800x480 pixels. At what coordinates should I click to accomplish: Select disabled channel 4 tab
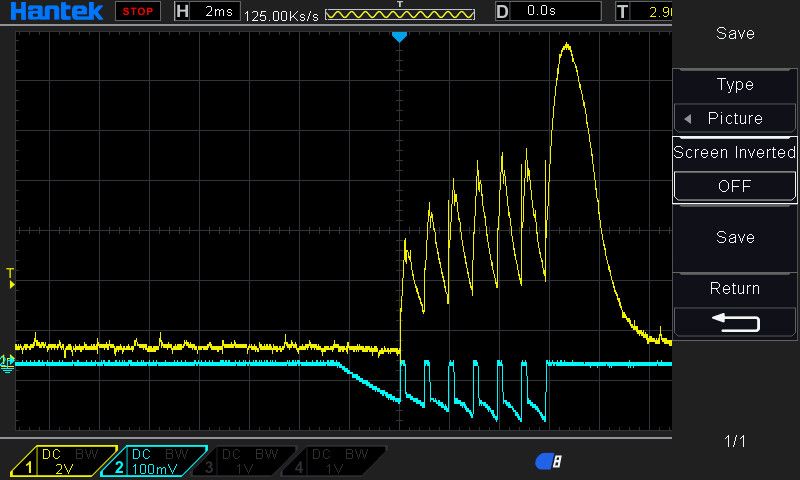[334, 461]
